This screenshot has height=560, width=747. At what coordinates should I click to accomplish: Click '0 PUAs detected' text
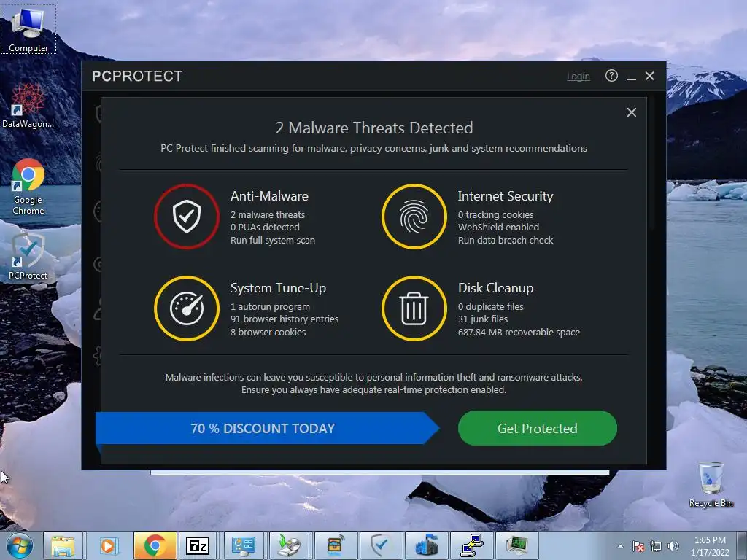(265, 227)
